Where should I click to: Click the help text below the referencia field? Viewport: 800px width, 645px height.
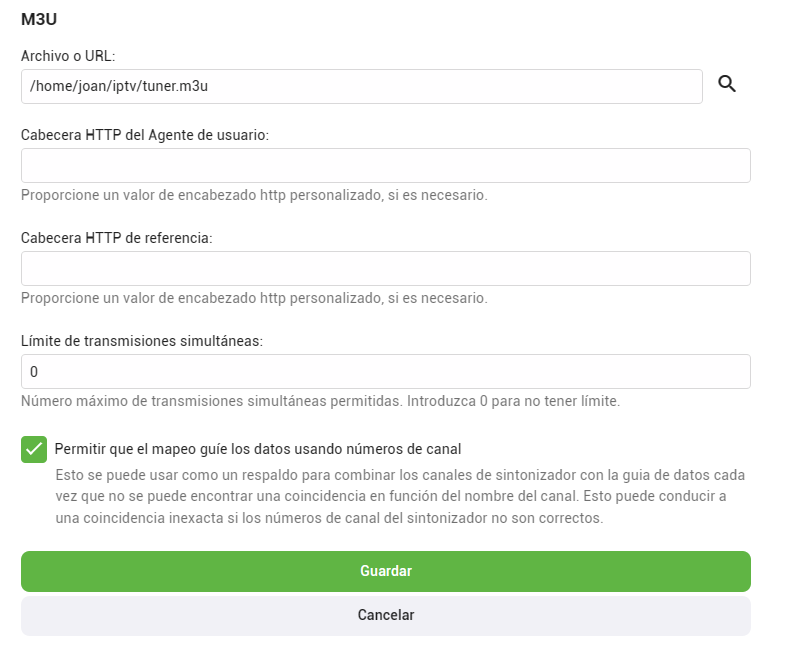coord(254,298)
